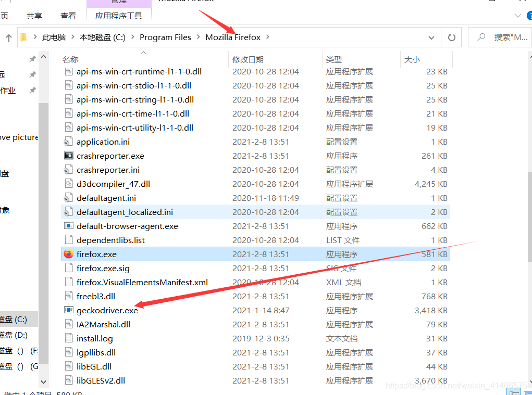Select the geckodriver.exe file name
The image size is (532, 395).
coord(107,310)
